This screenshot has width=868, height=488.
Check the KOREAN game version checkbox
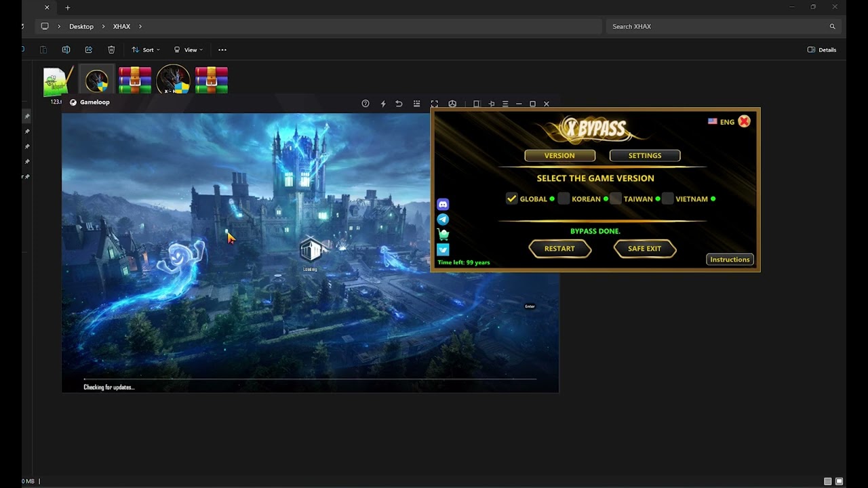click(x=564, y=199)
